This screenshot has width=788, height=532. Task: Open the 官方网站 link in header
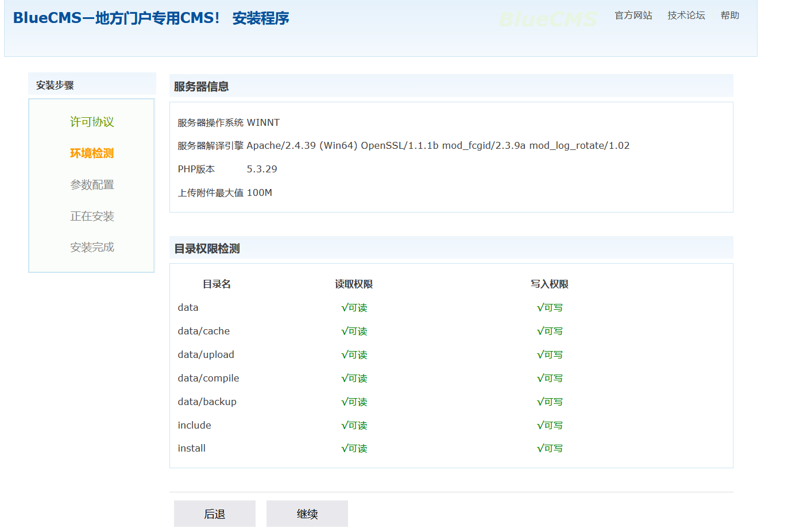click(x=633, y=16)
